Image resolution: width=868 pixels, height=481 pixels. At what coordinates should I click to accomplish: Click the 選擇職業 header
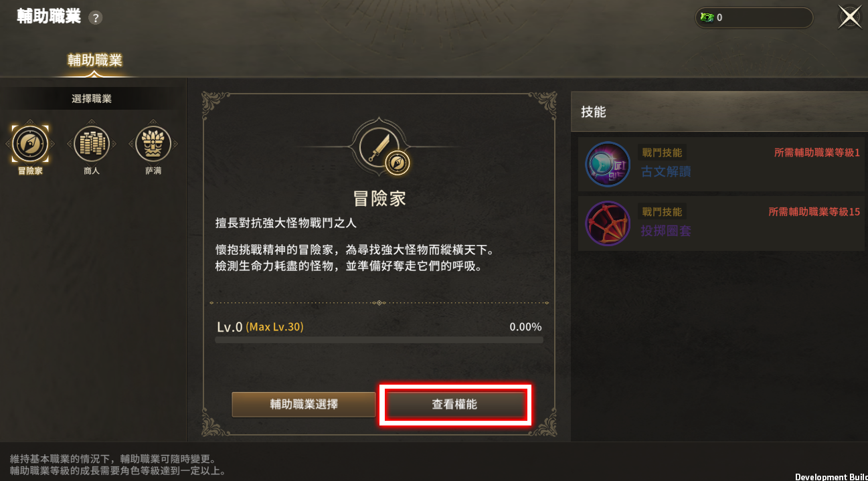92,99
